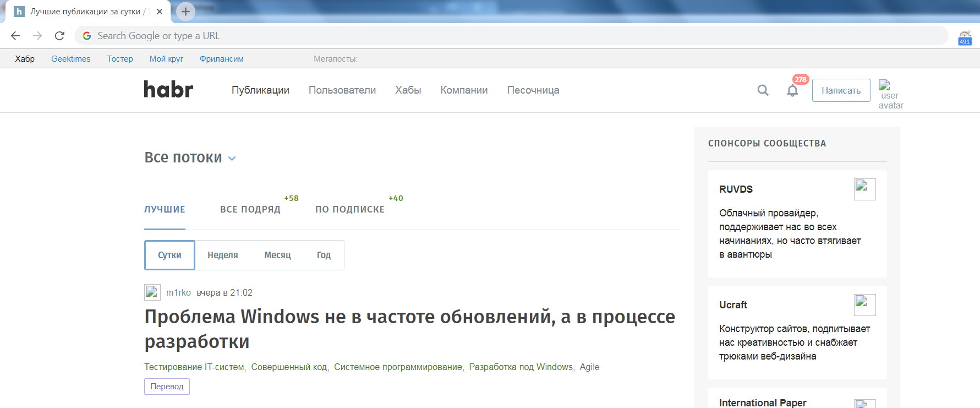Expand the Все потоки dropdown
The image size is (980, 408).
pyautogui.click(x=190, y=157)
